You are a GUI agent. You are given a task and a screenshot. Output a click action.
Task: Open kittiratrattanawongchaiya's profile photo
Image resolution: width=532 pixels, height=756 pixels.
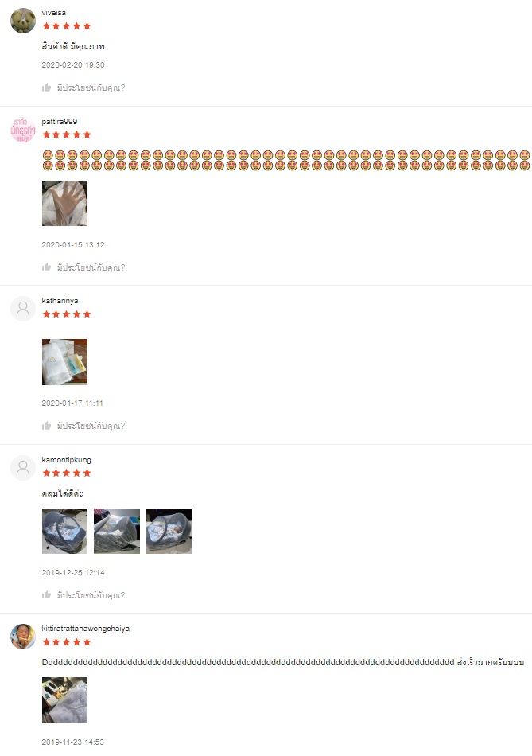[23, 637]
